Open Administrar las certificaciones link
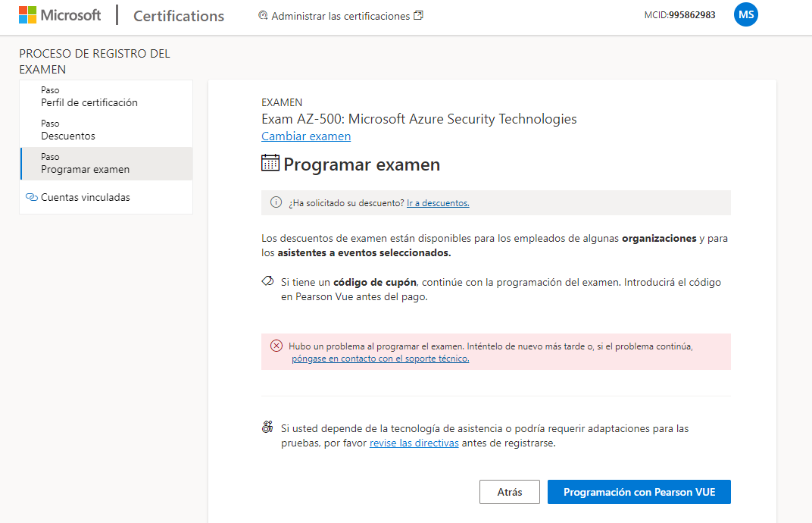The image size is (812, 523). [x=340, y=16]
